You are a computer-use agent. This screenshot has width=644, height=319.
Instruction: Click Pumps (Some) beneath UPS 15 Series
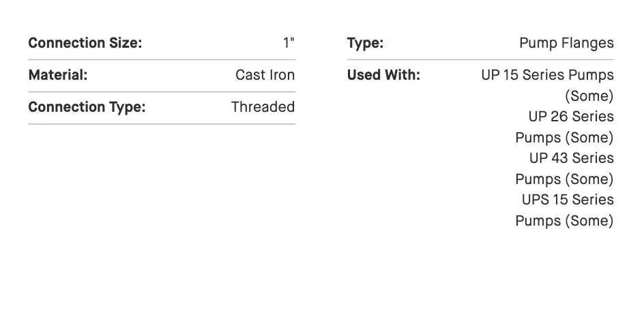pyautogui.click(x=564, y=221)
